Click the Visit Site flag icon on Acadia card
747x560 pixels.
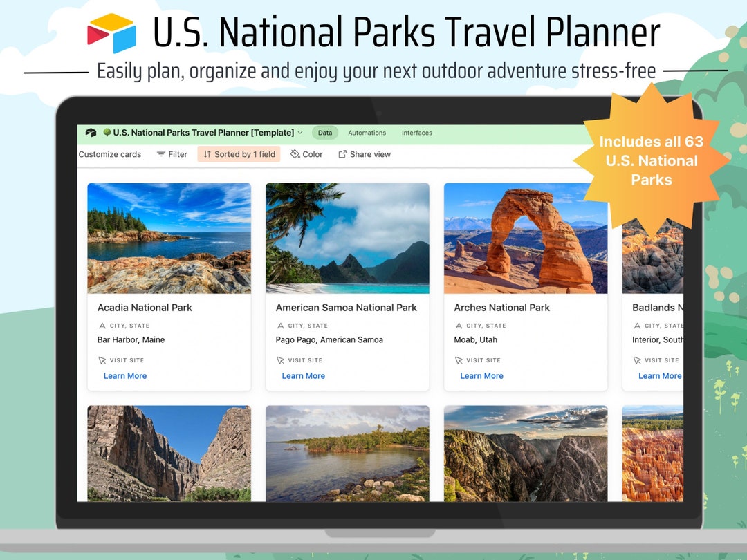click(x=102, y=360)
